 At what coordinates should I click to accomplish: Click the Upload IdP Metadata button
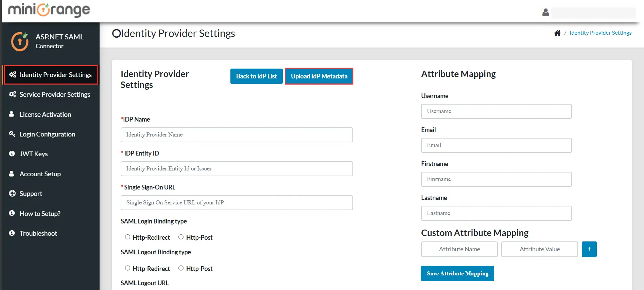[x=319, y=76]
